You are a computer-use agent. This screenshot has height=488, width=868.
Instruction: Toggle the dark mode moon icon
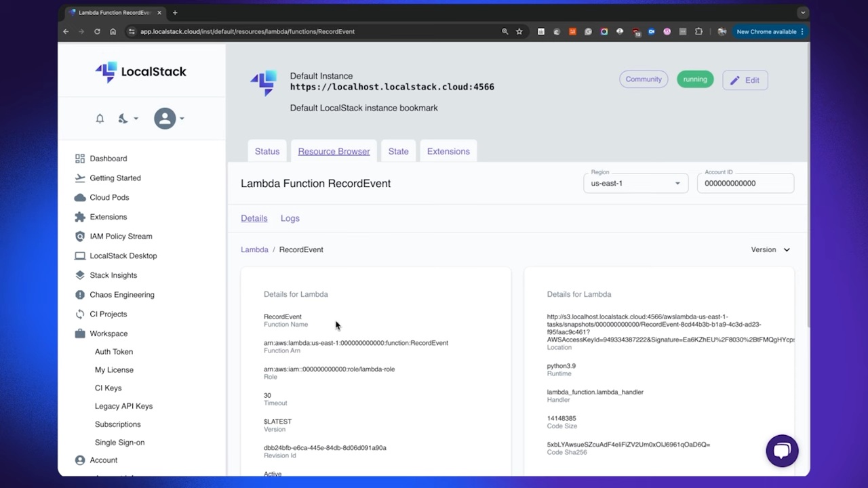pos(123,119)
